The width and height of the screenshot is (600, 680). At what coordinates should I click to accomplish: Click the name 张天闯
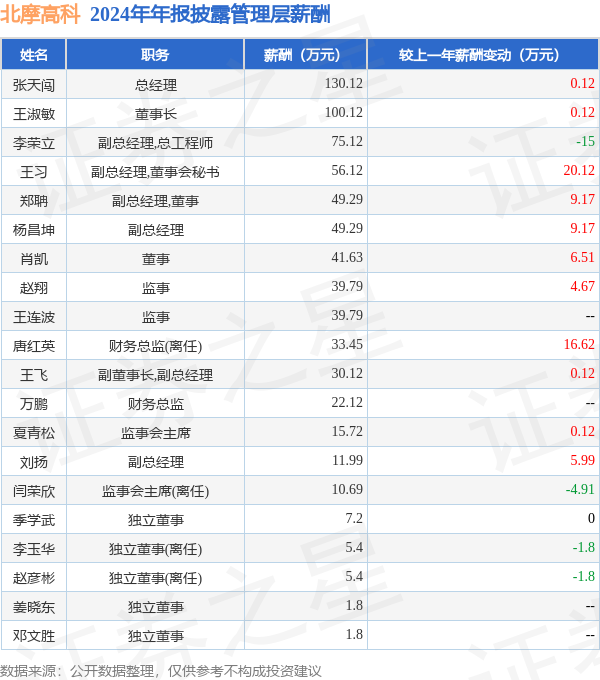[x=34, y=85]
